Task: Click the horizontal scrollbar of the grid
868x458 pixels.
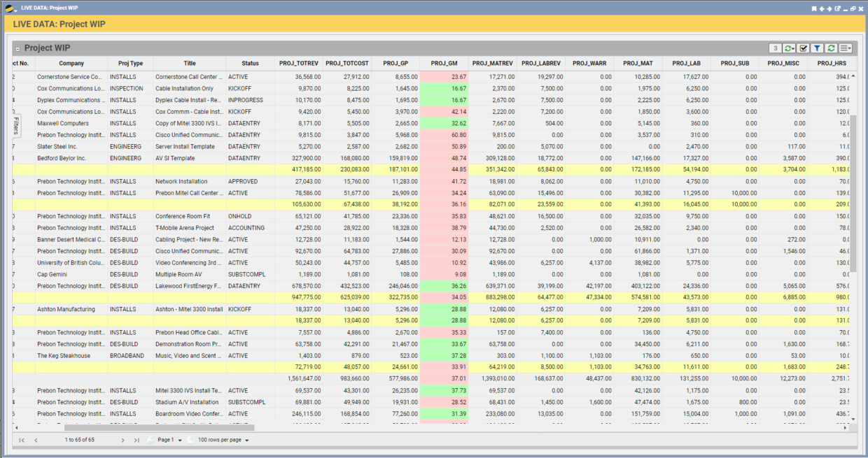Action: [160, 427]
